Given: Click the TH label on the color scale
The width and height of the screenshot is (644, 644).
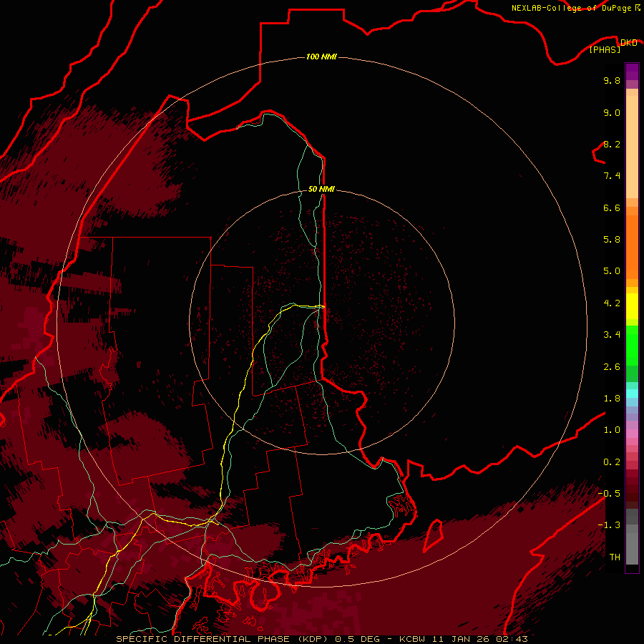Looking at the screenshot, I should pos(615,557).
